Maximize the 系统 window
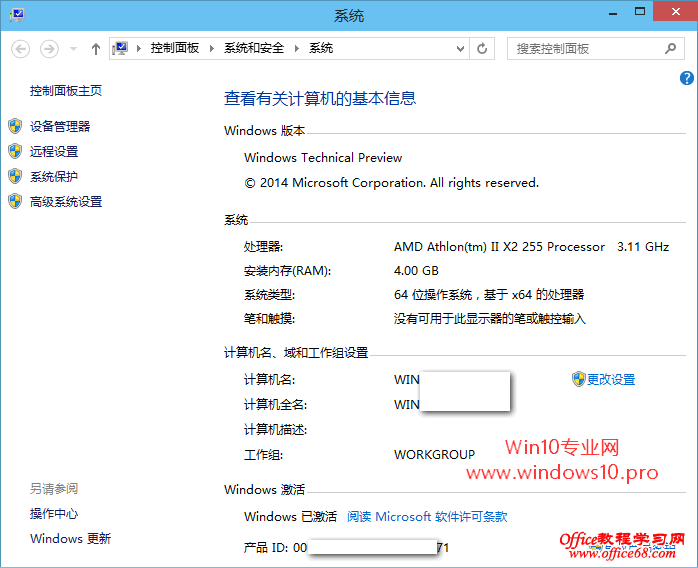This screenshot has height=568, width=698. [640, 12]
